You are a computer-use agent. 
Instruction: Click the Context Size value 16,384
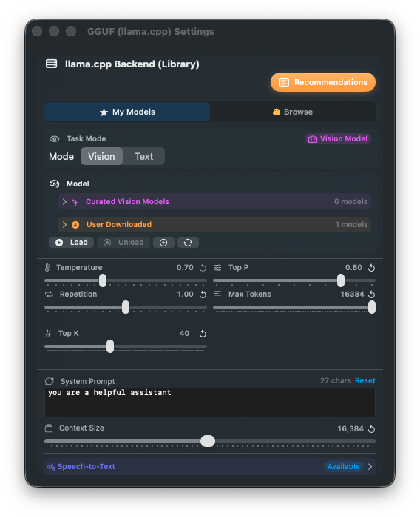(350, 428)
